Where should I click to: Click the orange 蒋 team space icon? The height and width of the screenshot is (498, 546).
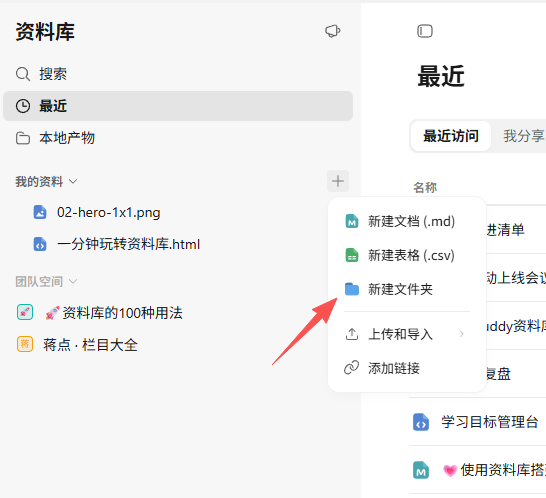point(25,344)
